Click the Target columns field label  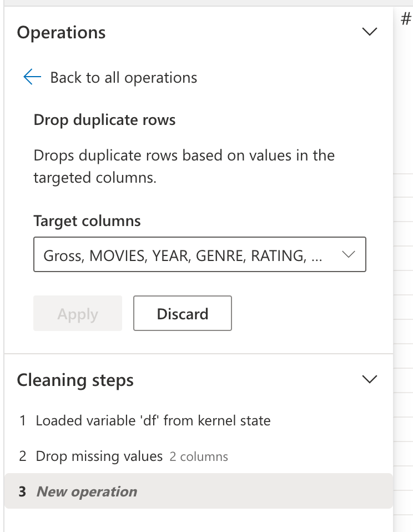87,220
